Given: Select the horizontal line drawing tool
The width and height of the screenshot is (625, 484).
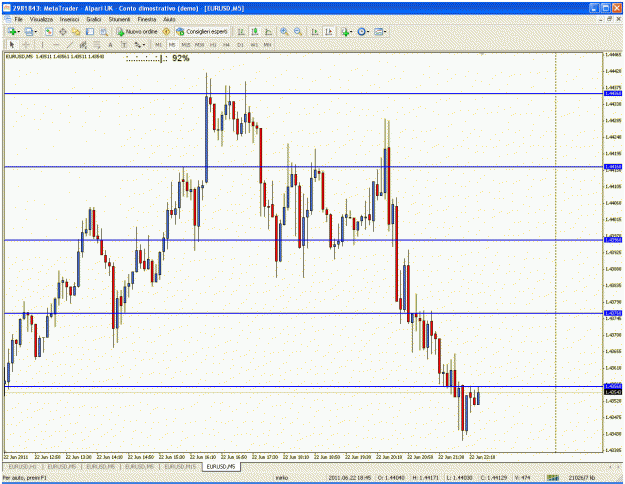Looking at the screenshot, I should (56, 45).
